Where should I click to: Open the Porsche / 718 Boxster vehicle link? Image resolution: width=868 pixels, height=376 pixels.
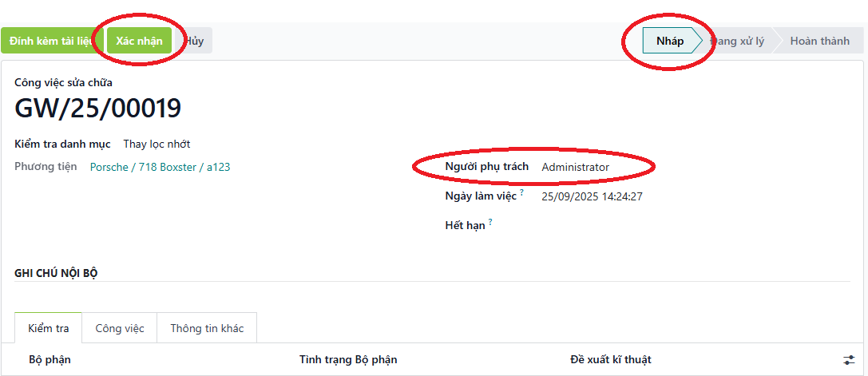pyautogui.click(x=160, y=167)
